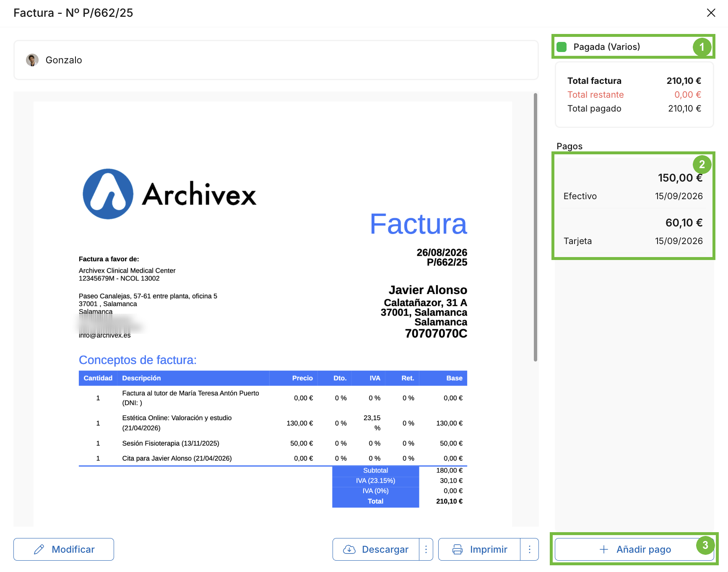The width and height of the screenshot is (728, 572).
Task: Click the Cantidad column header
Action: coord(98,378)
